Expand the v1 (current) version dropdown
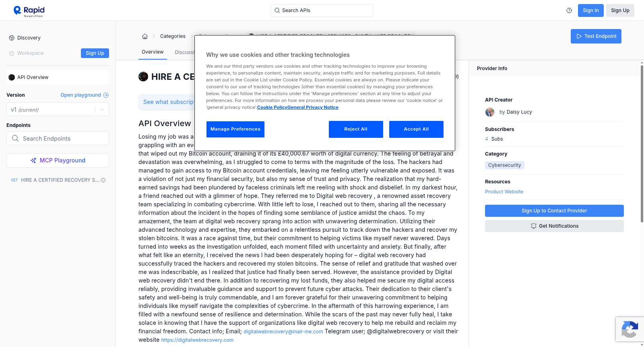Screen dimensions: 644x347 pyautogui.click(x=58, y=110)
